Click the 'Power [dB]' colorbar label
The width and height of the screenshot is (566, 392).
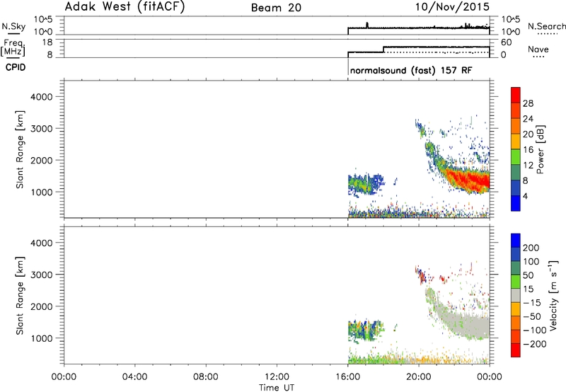541,149
